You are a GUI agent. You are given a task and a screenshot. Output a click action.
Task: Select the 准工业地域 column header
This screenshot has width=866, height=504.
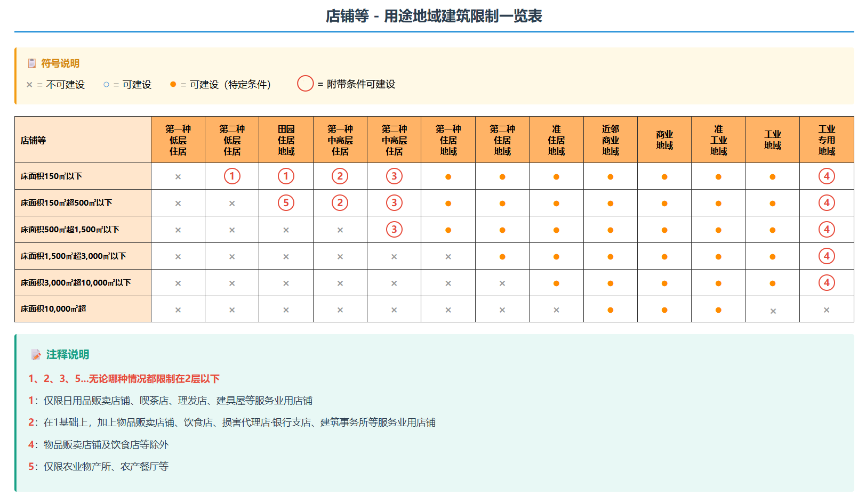point(718,139)
